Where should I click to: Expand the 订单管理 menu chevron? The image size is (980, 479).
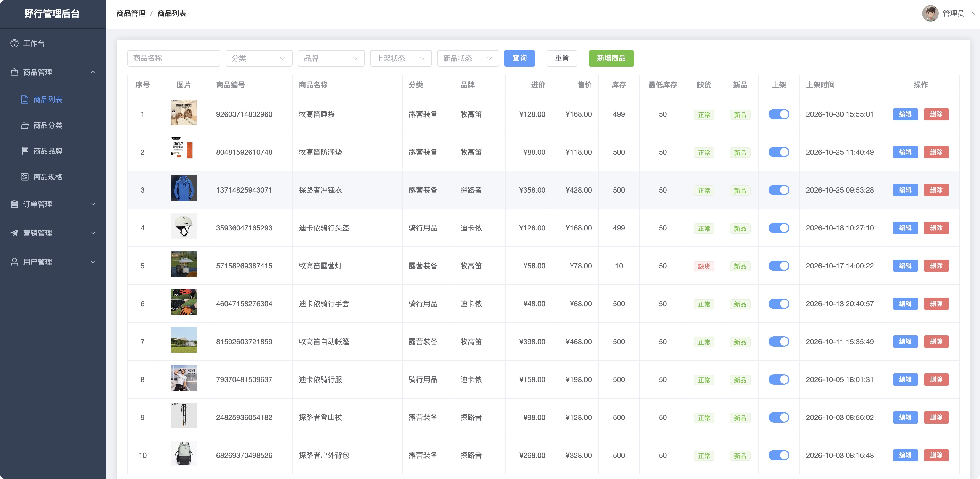[93, 204]
